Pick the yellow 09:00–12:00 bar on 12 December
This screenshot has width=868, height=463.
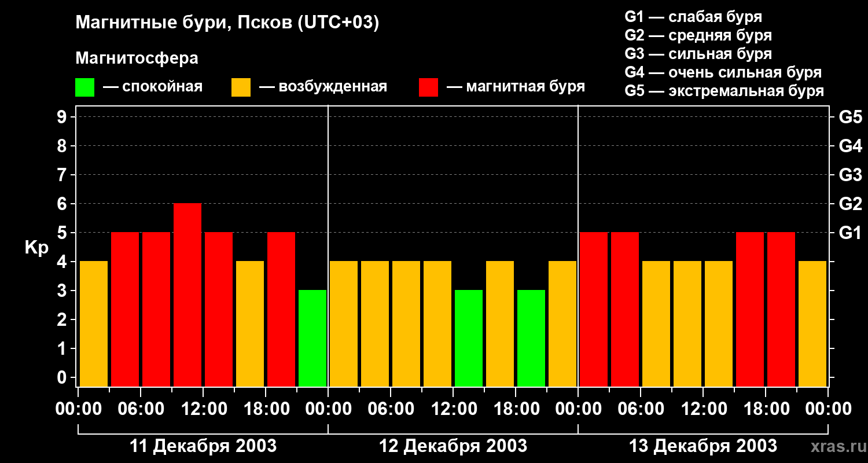(x=437, y=324)
